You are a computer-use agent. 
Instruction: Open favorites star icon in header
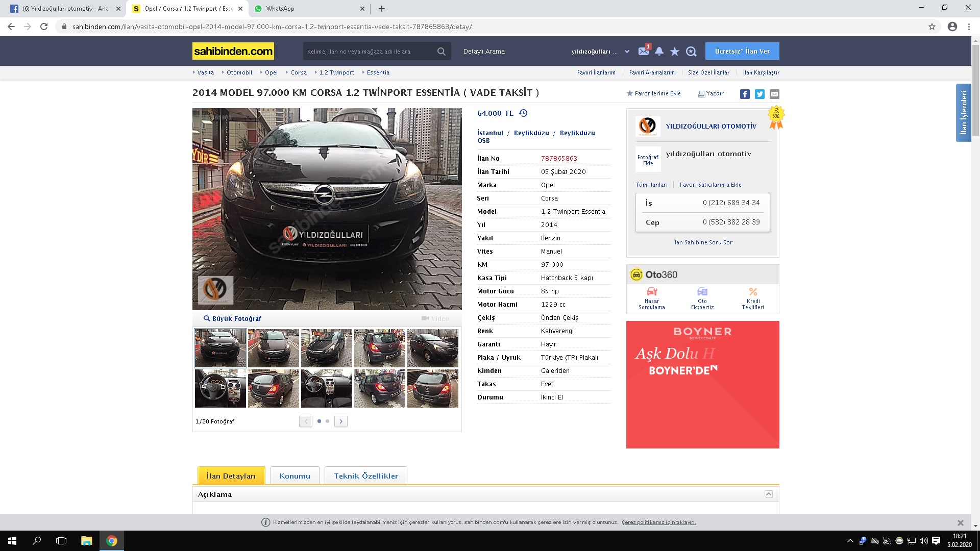[675, 52]
